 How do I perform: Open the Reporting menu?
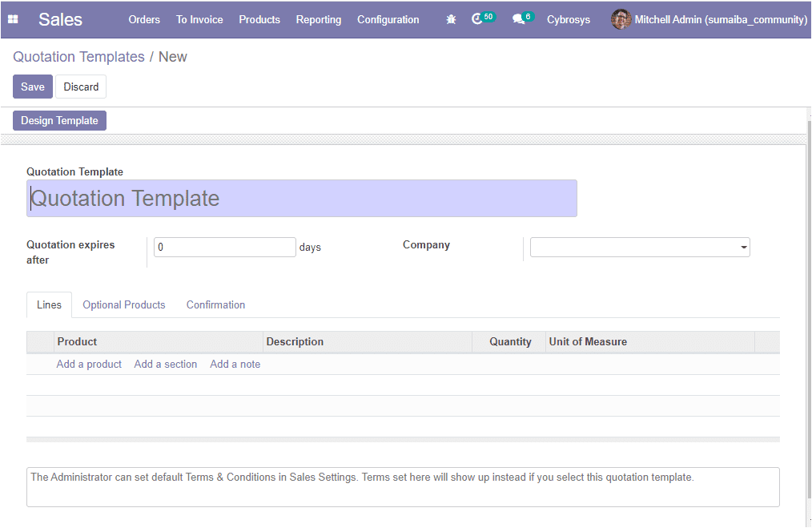click(319, 19)
